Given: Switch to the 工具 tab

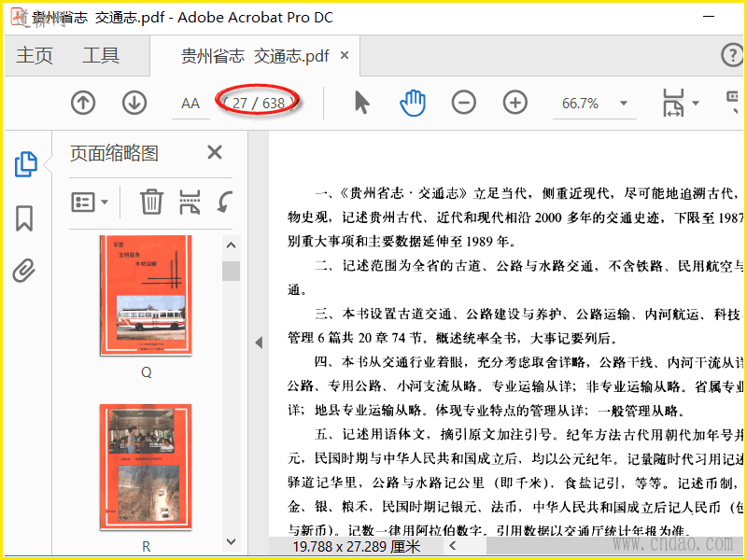Looking at the screenshot, I should point(101,56).
